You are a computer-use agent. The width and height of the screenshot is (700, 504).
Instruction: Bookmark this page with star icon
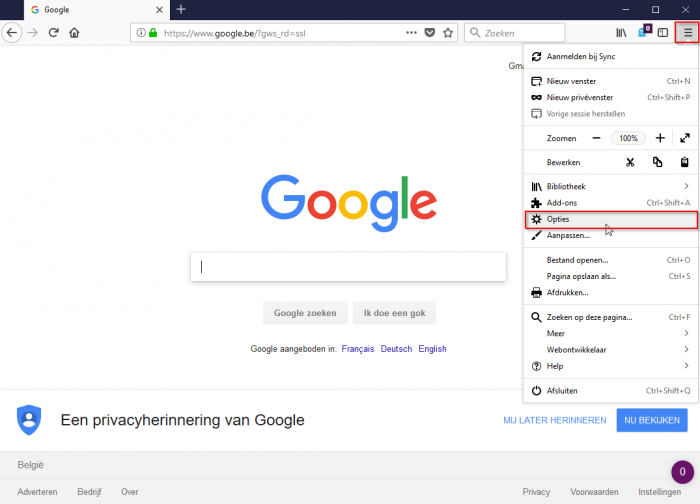click(x=448, y=33)
